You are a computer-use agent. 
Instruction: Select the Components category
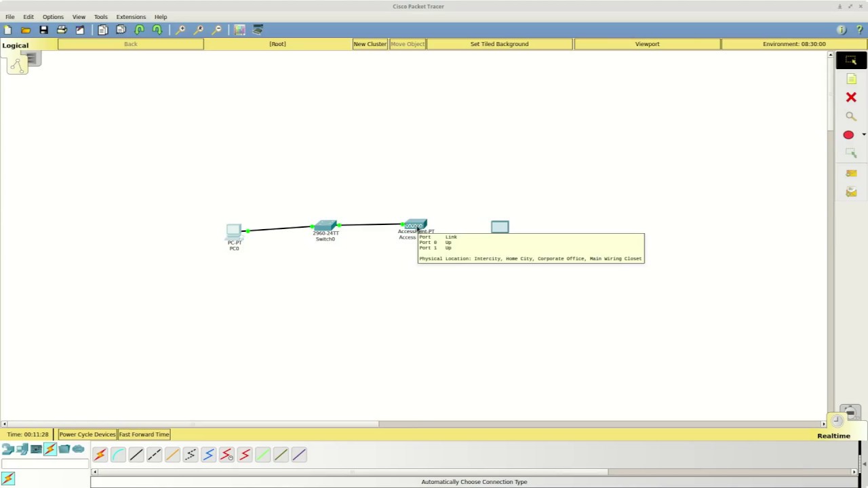pos(36,449)
